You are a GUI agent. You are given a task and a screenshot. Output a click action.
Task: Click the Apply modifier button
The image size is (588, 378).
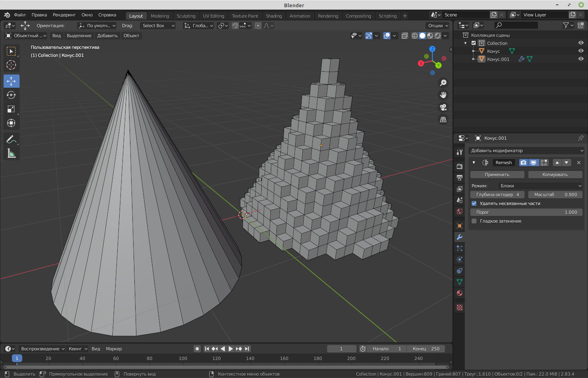pyautogui.click(x=497, y=175)
